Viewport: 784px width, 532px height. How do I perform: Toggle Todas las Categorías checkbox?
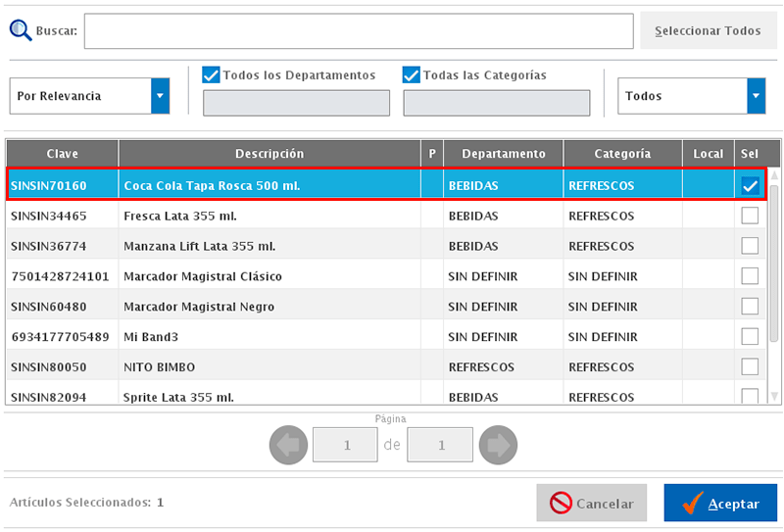click(x=412, y=75)
